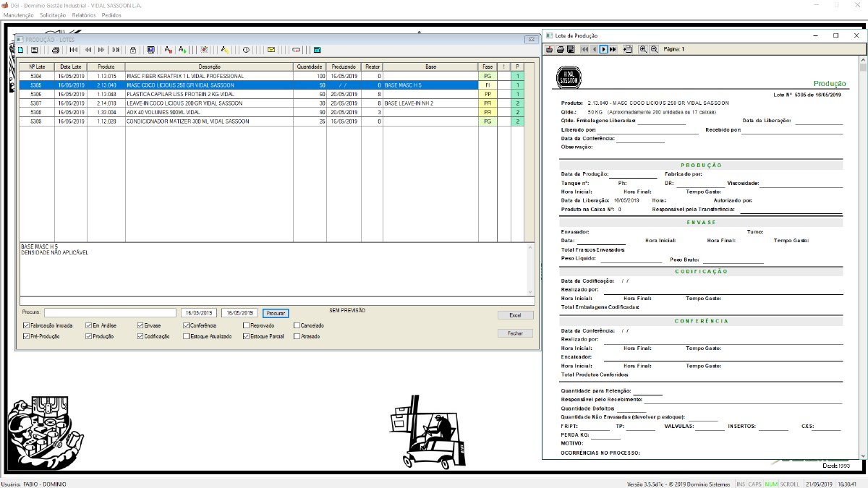Export report icon in Lote de Produção
The height and width of the screenshot is (488, 868).
pyautogui.click(x=549, y=49)
